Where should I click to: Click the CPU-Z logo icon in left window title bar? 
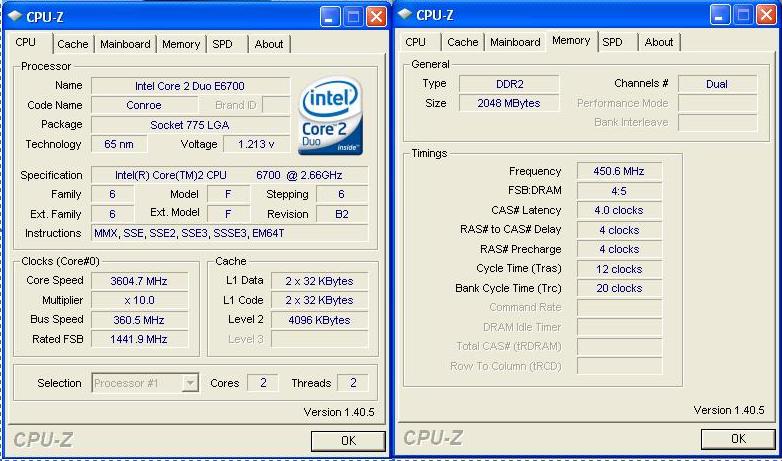[15, 15]
